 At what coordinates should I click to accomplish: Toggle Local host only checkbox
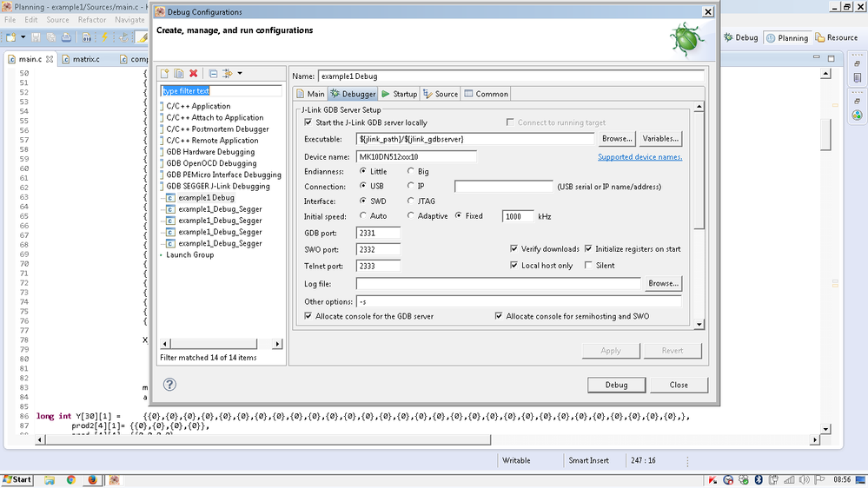514,266
